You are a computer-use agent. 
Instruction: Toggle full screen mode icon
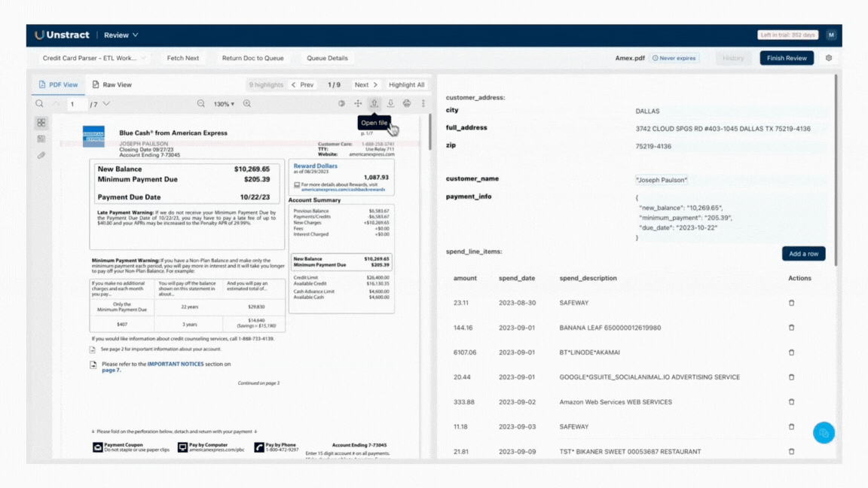(x=358, y=104)
